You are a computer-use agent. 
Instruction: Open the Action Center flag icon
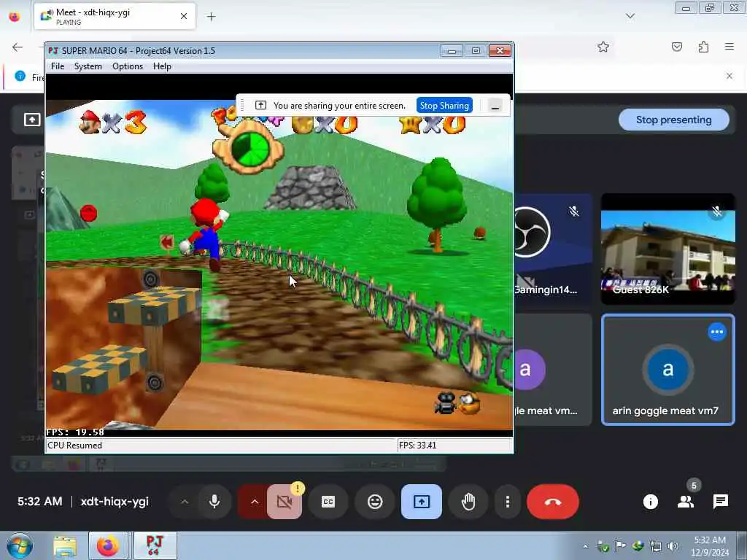point(620,546)
